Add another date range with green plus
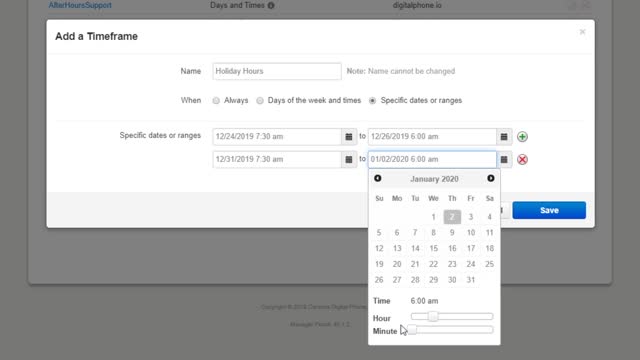The width and height of the screenshot is (640, 360). 522,137
